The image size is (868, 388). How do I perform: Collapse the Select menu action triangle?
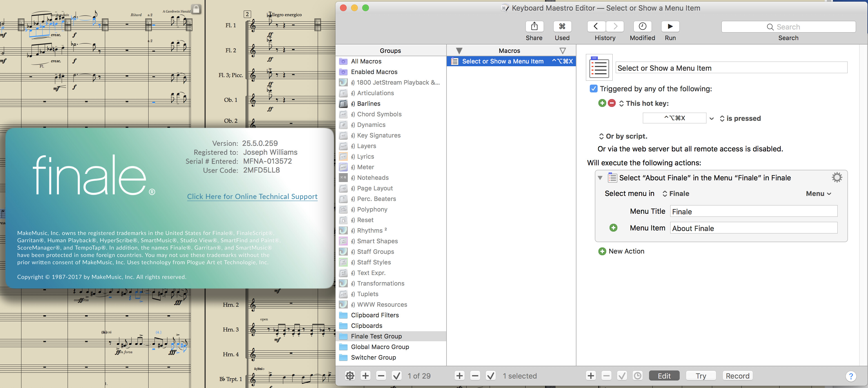[600, 178]
